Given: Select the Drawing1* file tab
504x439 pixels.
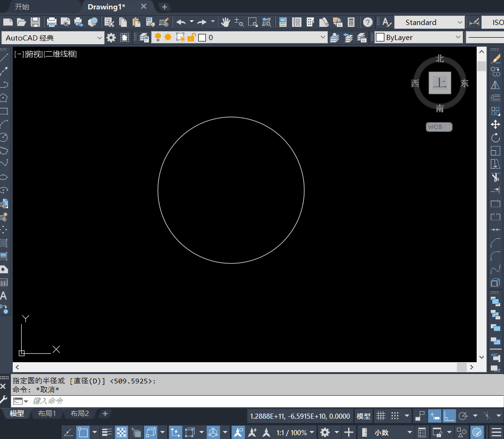Looking at the screenshot, I should coord(106,7).
